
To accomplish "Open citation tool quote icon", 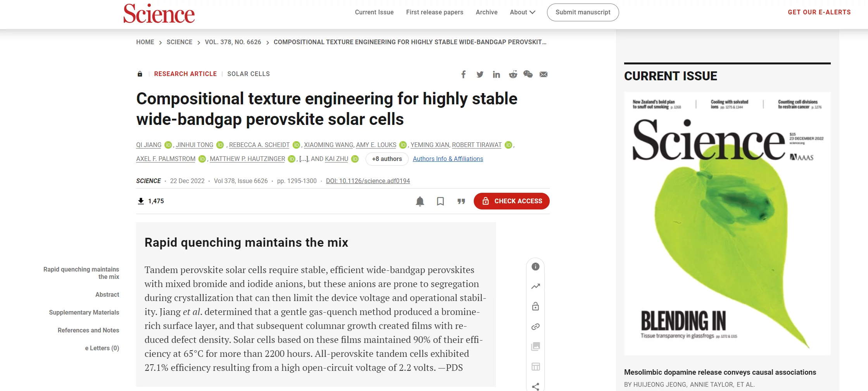I will tap(461, 201).
